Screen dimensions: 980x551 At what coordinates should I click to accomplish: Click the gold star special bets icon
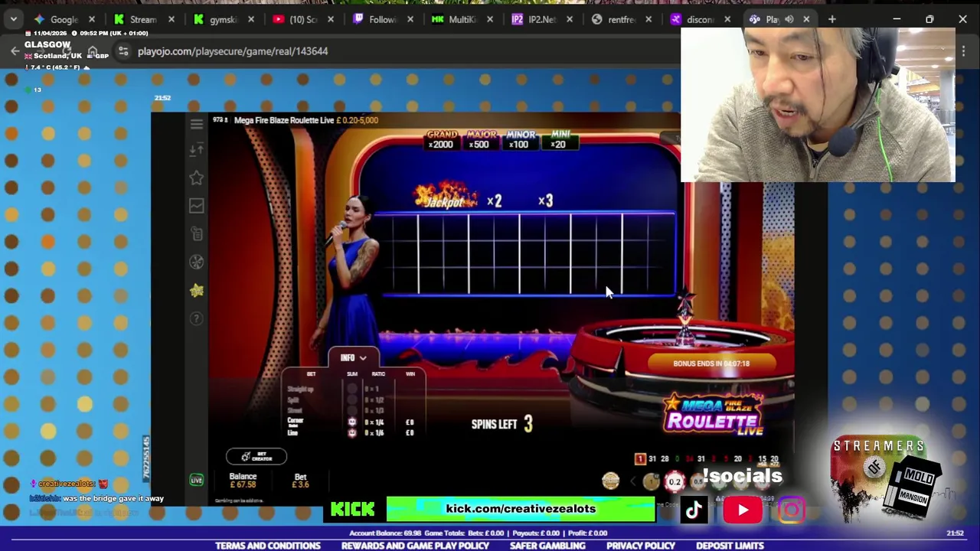[x=197, y=290]
